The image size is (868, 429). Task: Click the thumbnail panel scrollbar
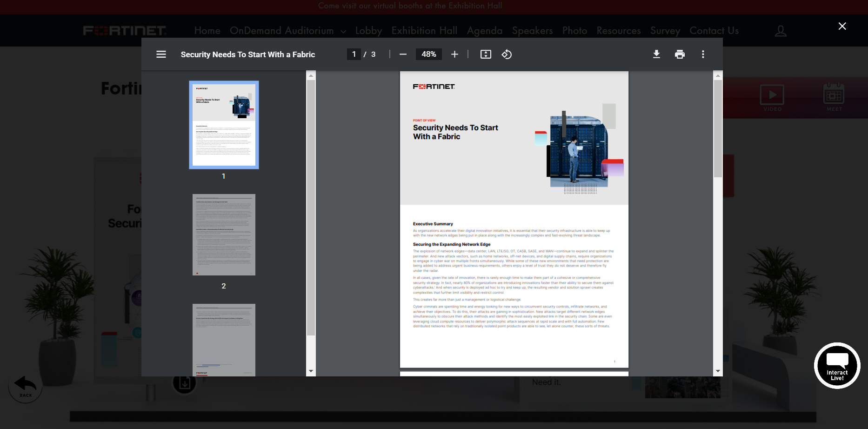coord(311,208)
